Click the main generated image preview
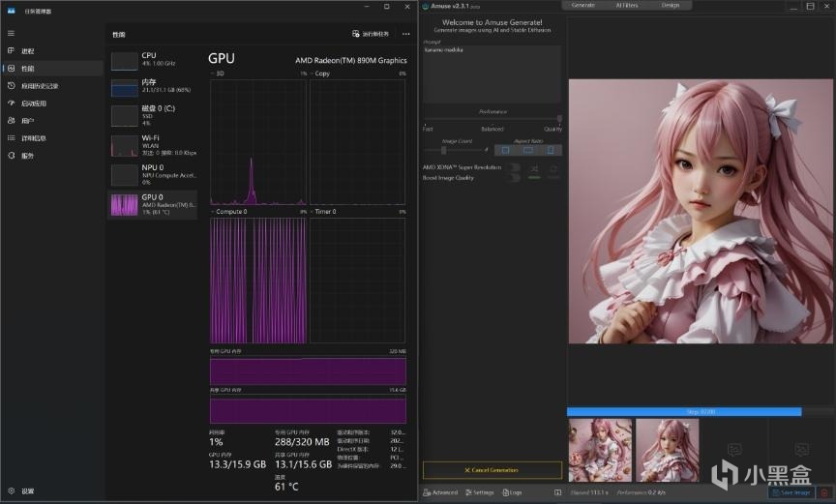 [701, 211]
